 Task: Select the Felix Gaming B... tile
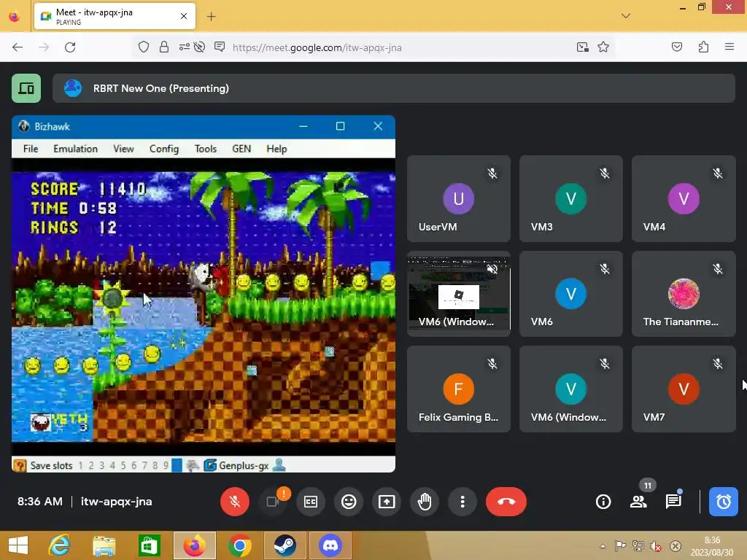tap(458, 389)
